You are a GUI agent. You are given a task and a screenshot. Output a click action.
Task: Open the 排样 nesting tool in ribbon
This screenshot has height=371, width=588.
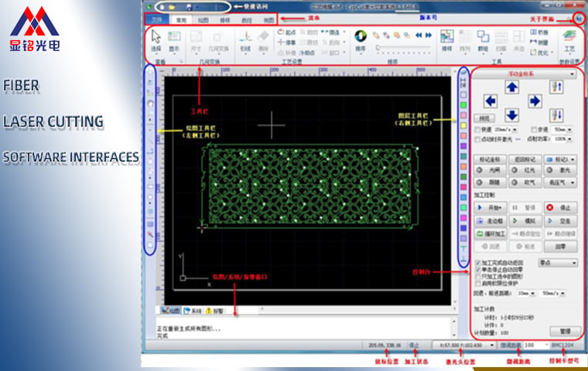click(446, 40)
